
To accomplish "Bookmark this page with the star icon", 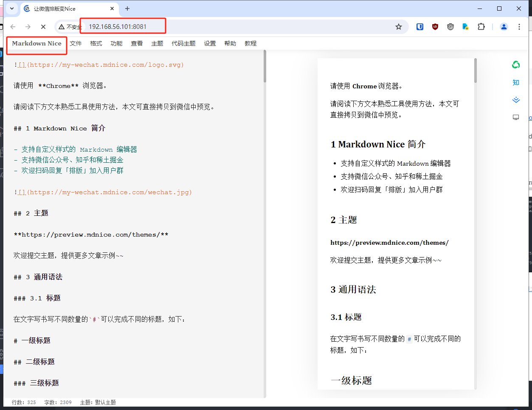I will (399, 27).
